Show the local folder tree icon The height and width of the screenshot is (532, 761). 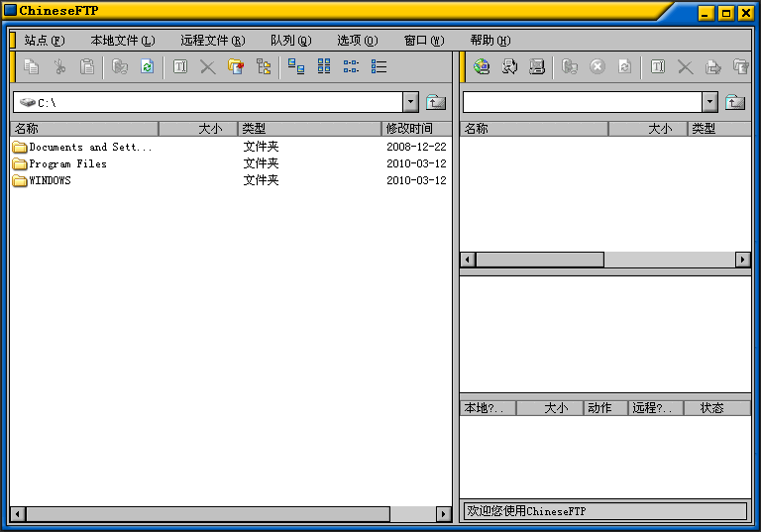pyautogui.click(x=264, y=66)
